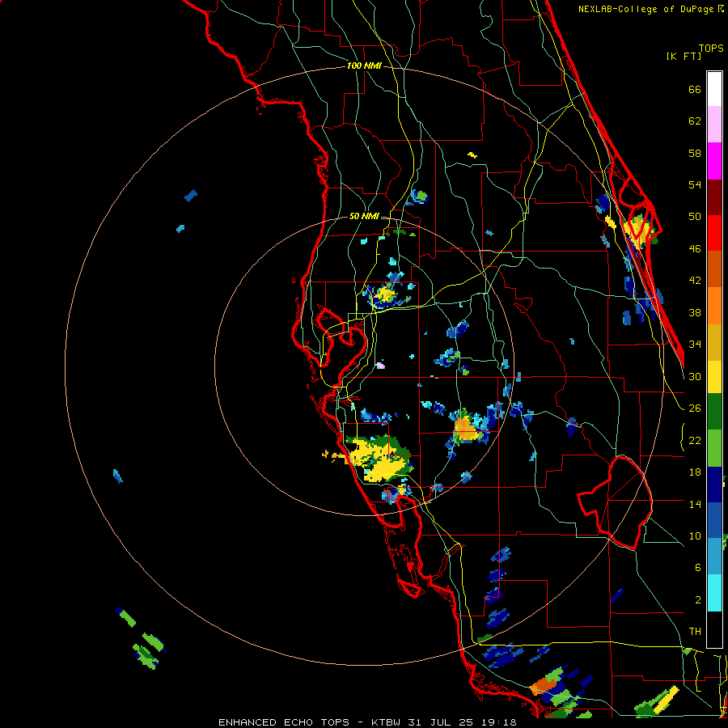Click the 2 legend value

(698, 600)
